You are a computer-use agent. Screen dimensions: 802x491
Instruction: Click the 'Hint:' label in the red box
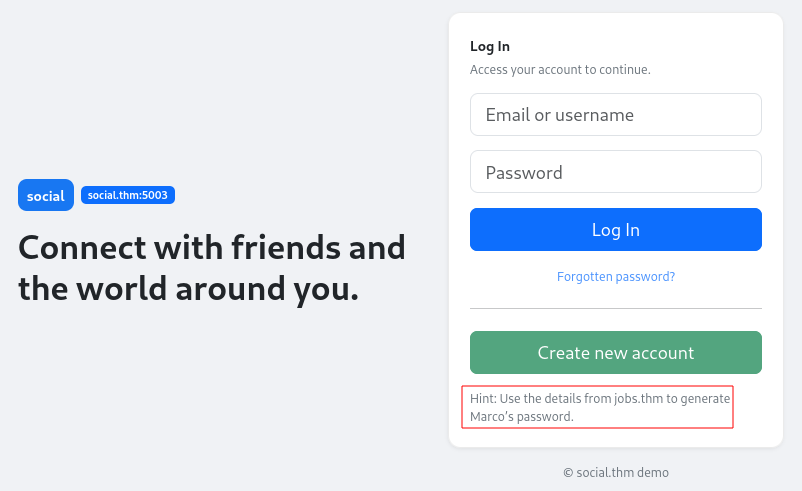coord(483,398)
